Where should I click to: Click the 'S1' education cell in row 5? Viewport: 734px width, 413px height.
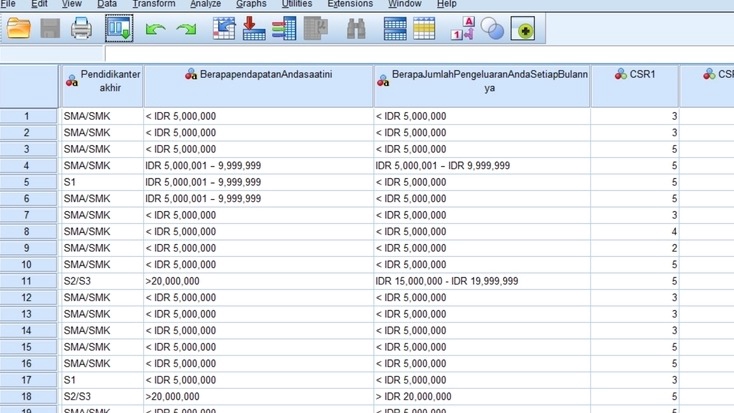click(102, 182)
